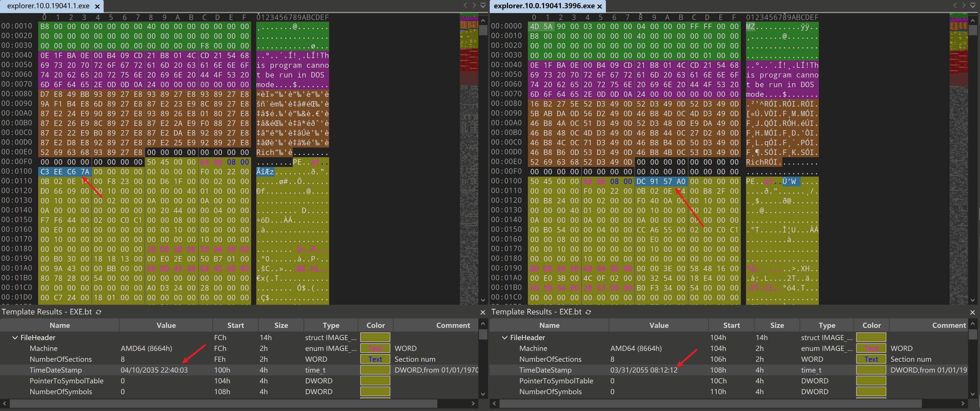This screenshot has height=411, width=980.
Task: Click scroll-down arrow of right hex view
Action: 973,300
